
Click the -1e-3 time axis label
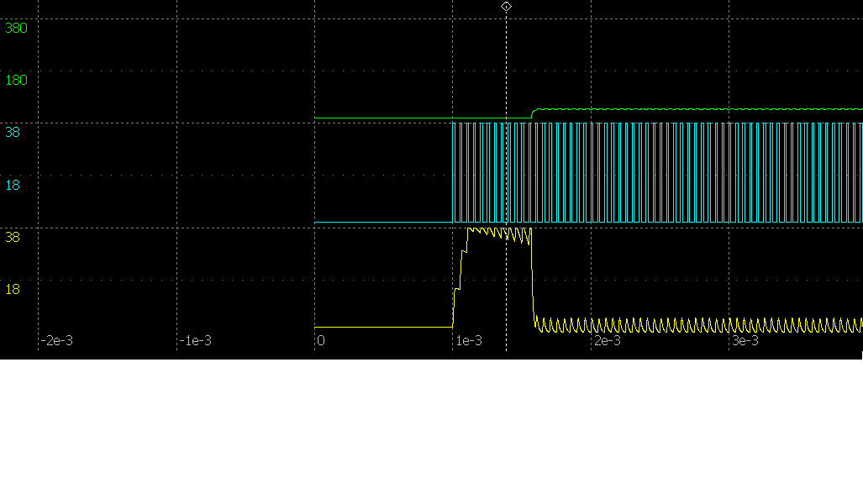(195, 341)
